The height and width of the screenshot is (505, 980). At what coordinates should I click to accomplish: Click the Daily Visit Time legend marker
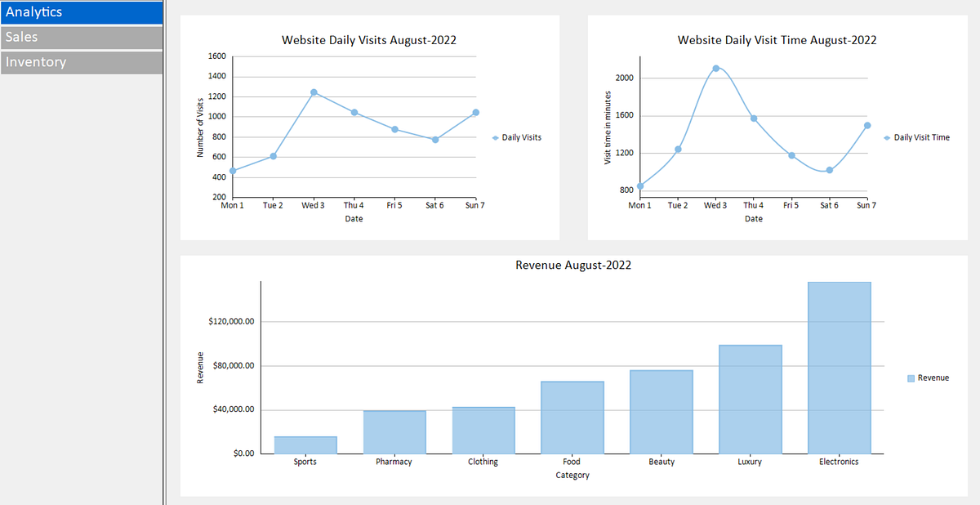coord(888,137)
